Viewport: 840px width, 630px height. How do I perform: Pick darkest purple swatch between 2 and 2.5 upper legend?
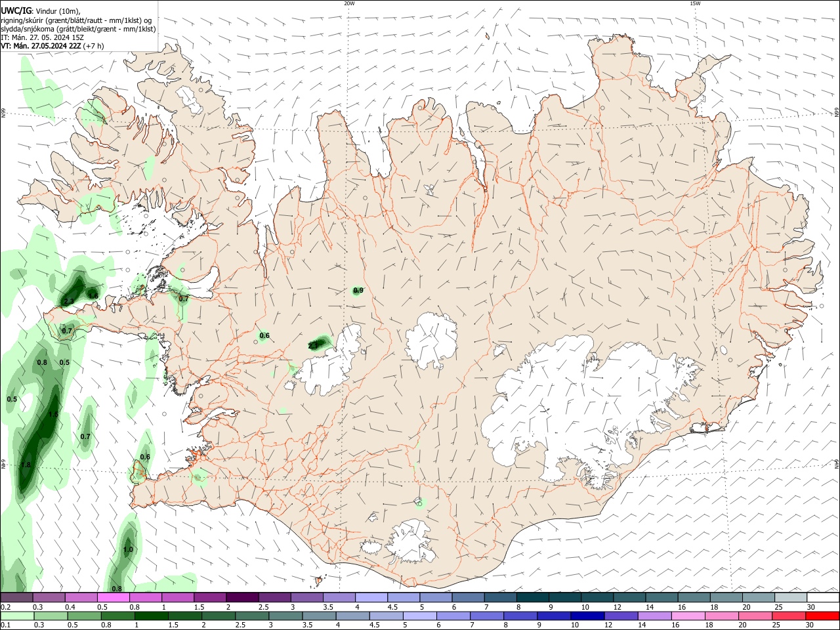click(242, 598)
